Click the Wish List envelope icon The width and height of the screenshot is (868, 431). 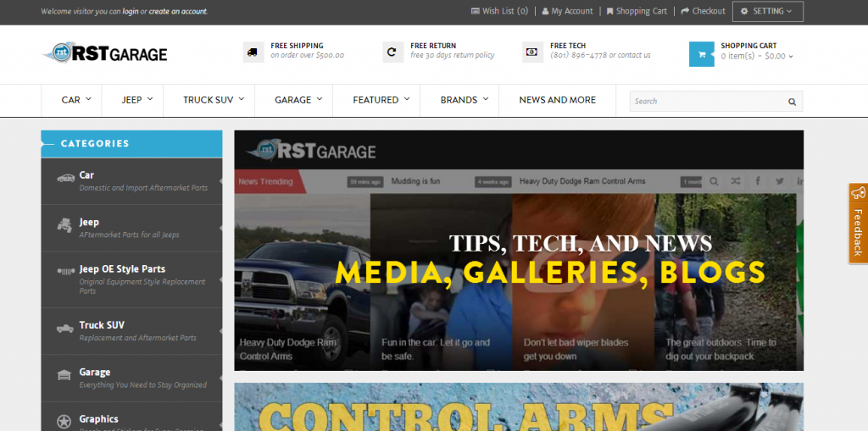click(x=475, y=11)
